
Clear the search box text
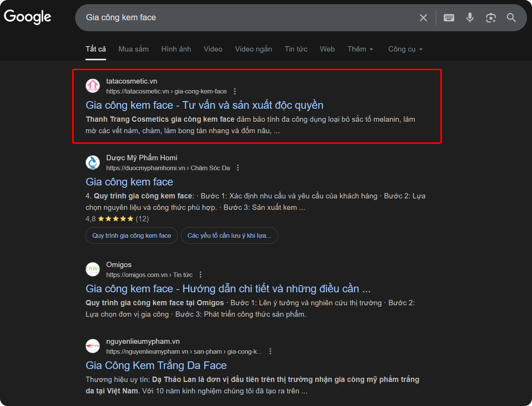coord(423,18)
